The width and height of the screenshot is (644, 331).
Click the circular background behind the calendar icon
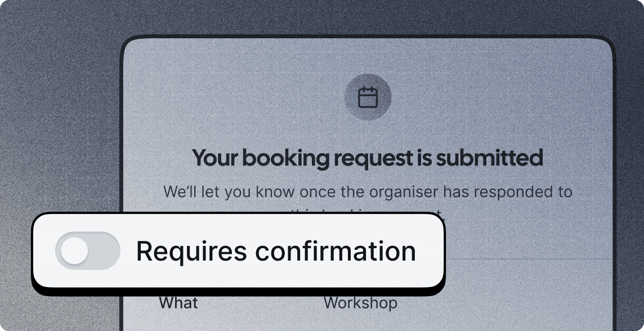point(368,97)
